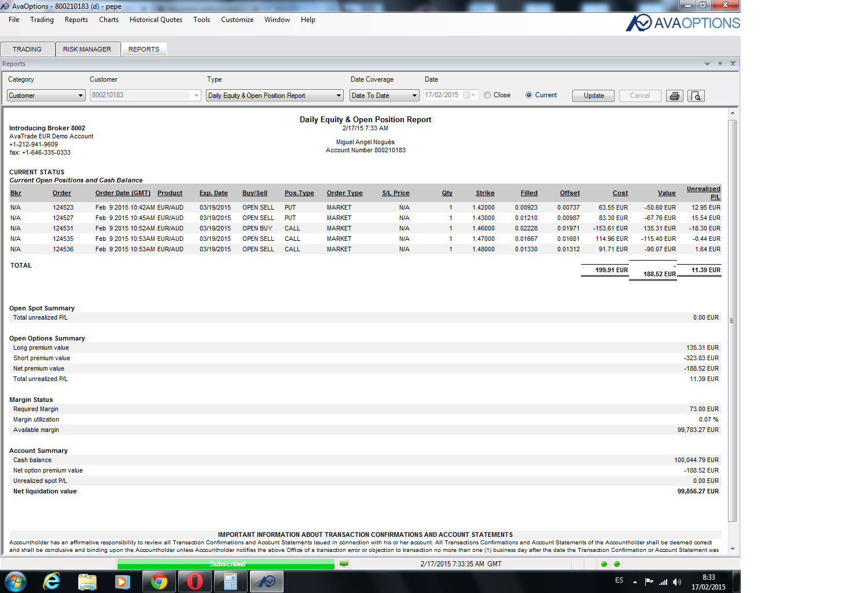Open the Charts menu

point(109,20)
